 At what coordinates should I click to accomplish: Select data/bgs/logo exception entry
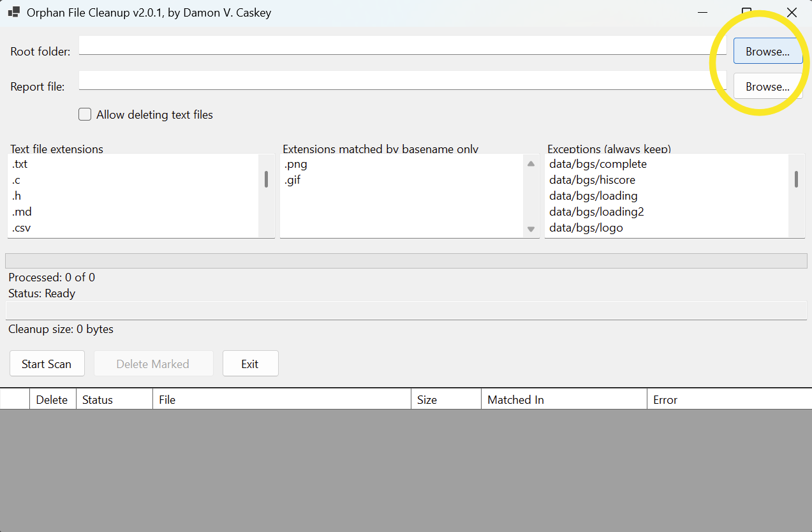pyautogui.click(x=586, y=228)
